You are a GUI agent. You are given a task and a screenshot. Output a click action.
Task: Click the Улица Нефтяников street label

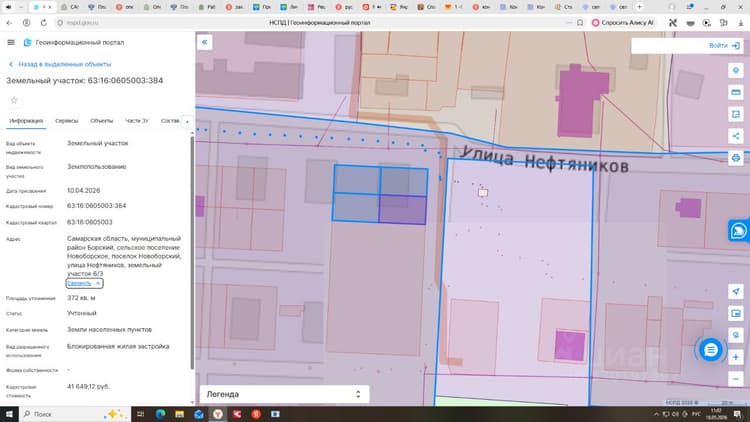(544, 160)
